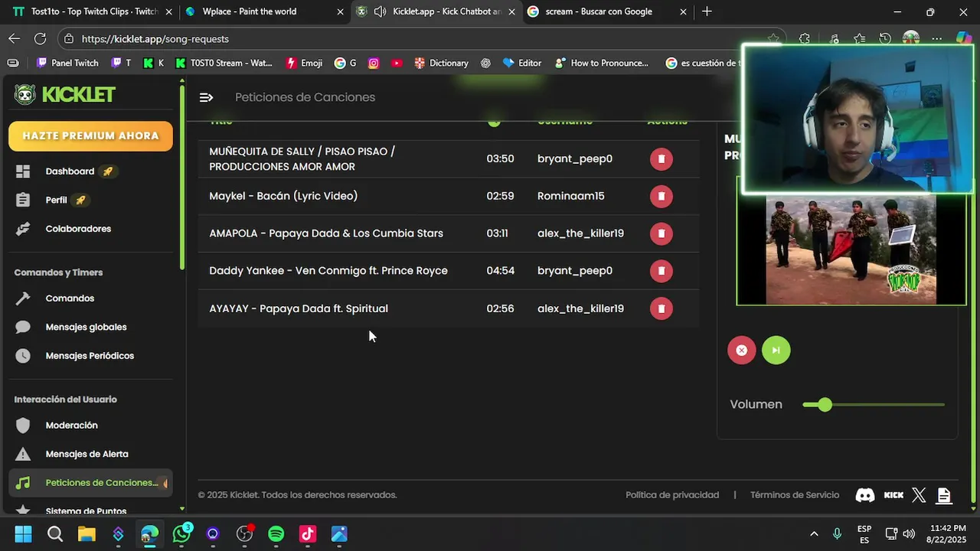Click bryant_peep0 username in first row
Viewport: 980px width, 551px height.
575,159
